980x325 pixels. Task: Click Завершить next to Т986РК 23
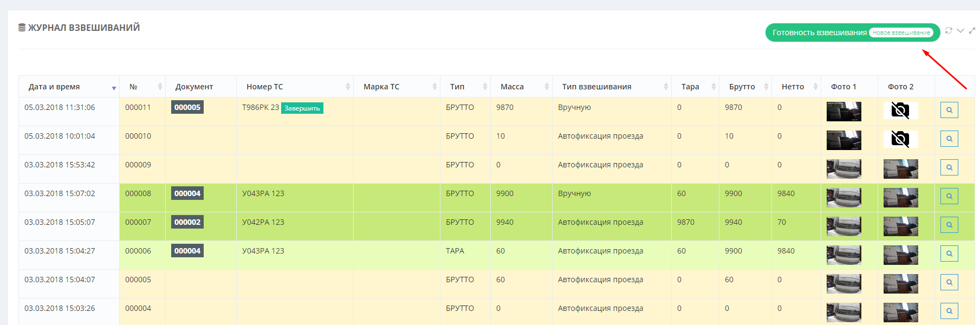(302, 108)
